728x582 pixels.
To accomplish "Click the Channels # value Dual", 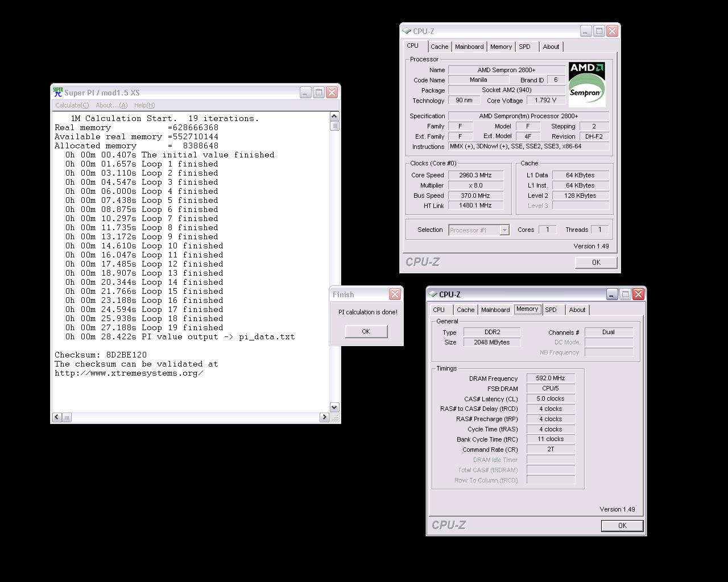I will click(609, 332).
